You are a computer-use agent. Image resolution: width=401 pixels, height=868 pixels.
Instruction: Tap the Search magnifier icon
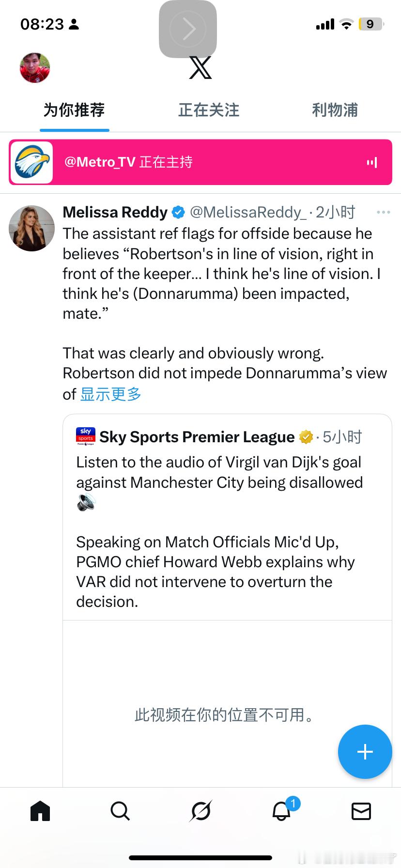point(120,810)
